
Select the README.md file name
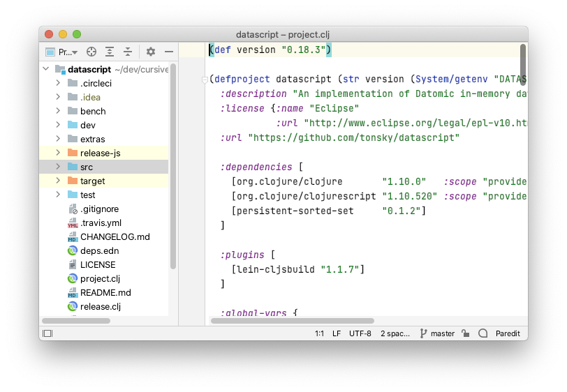pos(105,293)
